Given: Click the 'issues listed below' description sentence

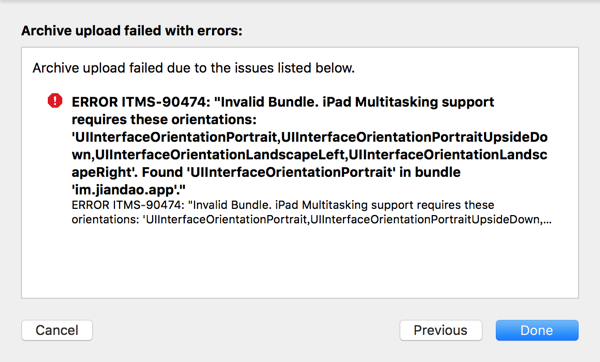Looking at the screenshot, I should click(194, 68).
